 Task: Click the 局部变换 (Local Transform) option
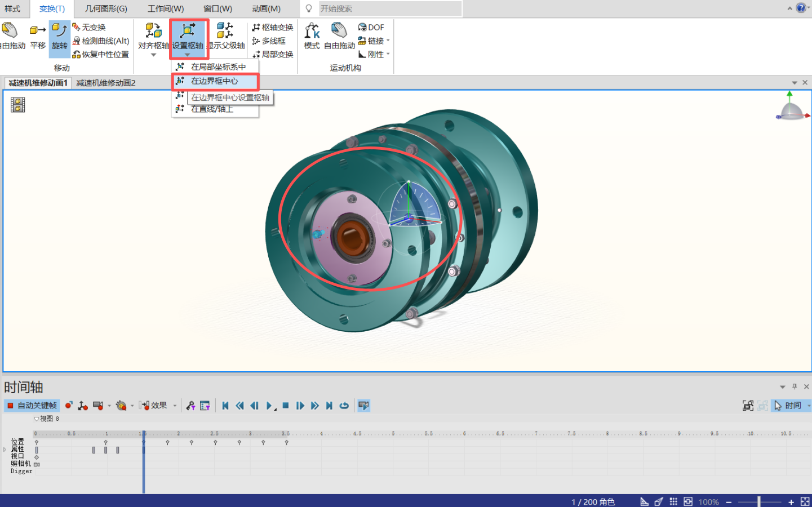(x=273, y=54)
